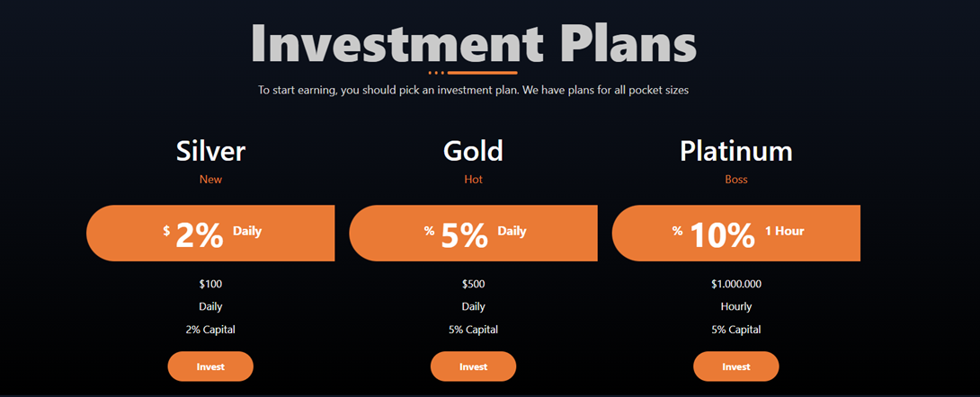The width and height of the screenshot is (980, 397).
Task: Click the 'New' label under Silver
Action: click(x=210, y=180)
